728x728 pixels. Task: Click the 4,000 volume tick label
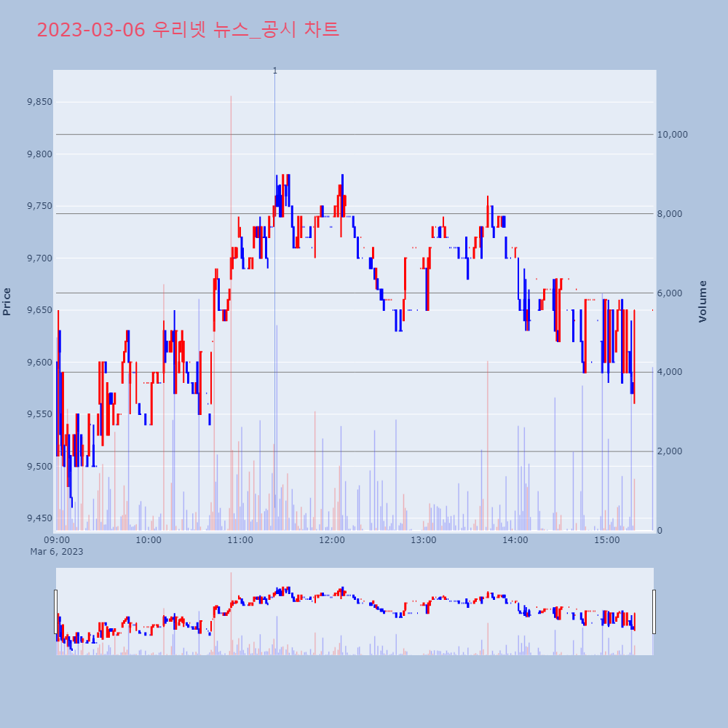tap(670, 372)
